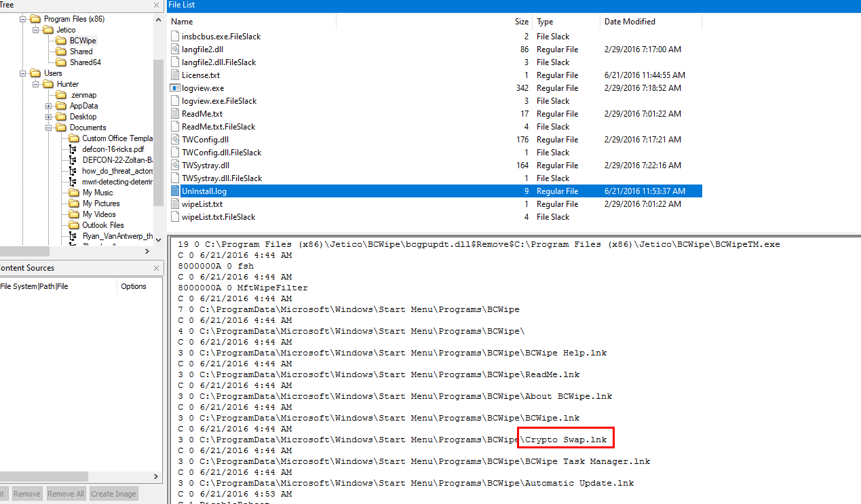Select the Users folder in the tree
861x504 pixels.
click(53, 73)
